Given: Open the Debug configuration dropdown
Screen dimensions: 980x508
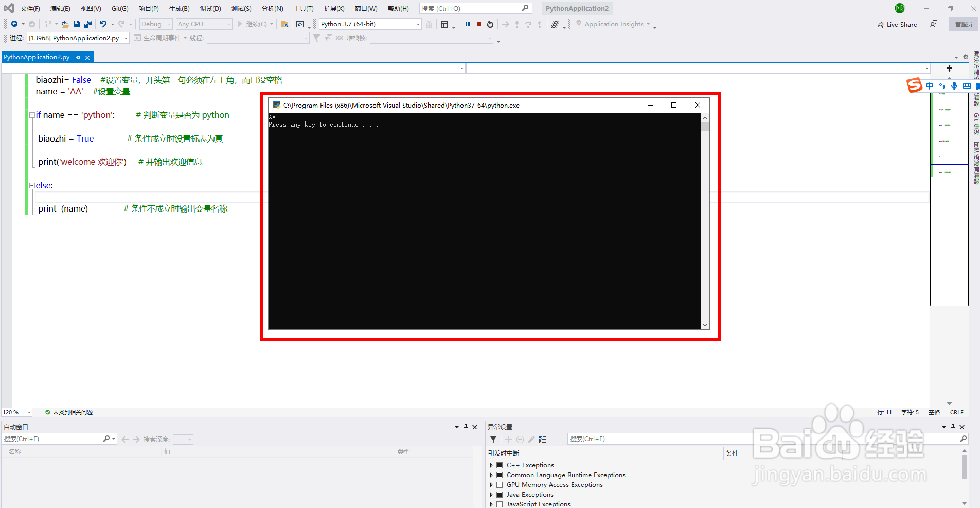Looking at the screenshot, I should (x=155, y=24).
